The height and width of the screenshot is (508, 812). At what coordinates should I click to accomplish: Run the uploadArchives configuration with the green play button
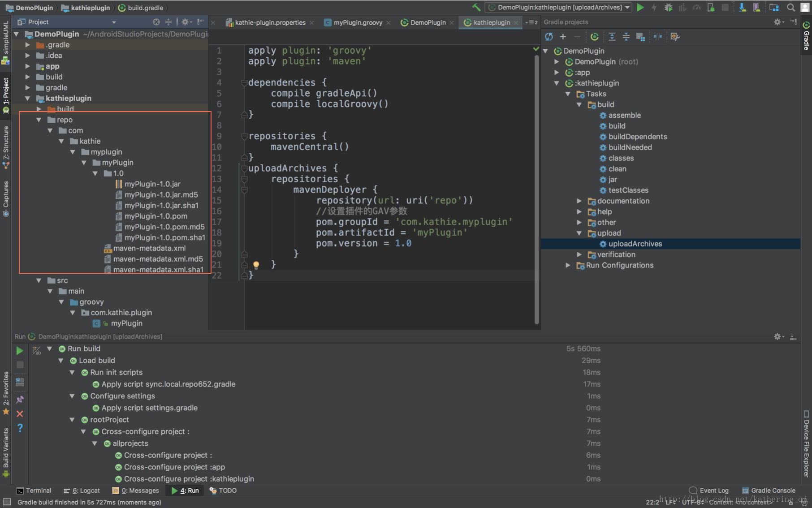(640, 7)
